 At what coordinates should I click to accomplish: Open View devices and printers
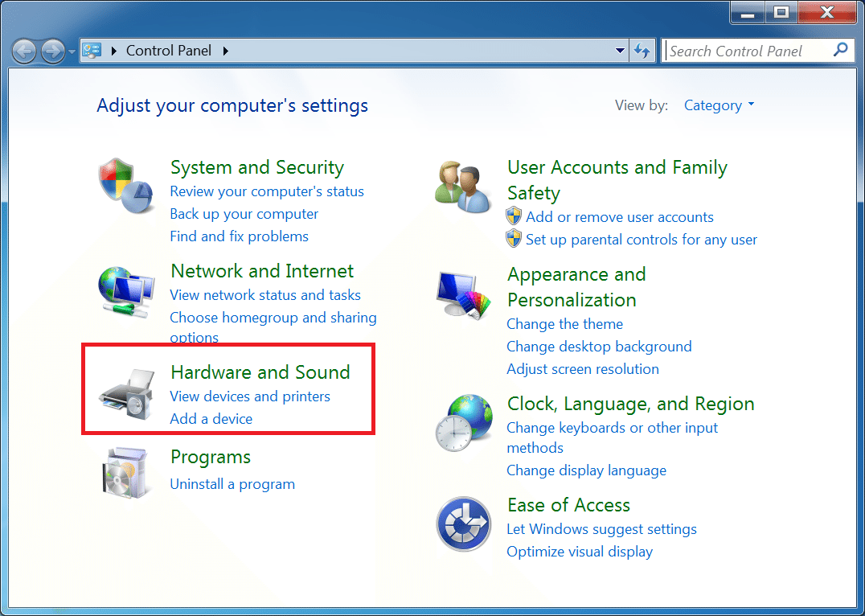pyautogui.click(x=250, y=396)
